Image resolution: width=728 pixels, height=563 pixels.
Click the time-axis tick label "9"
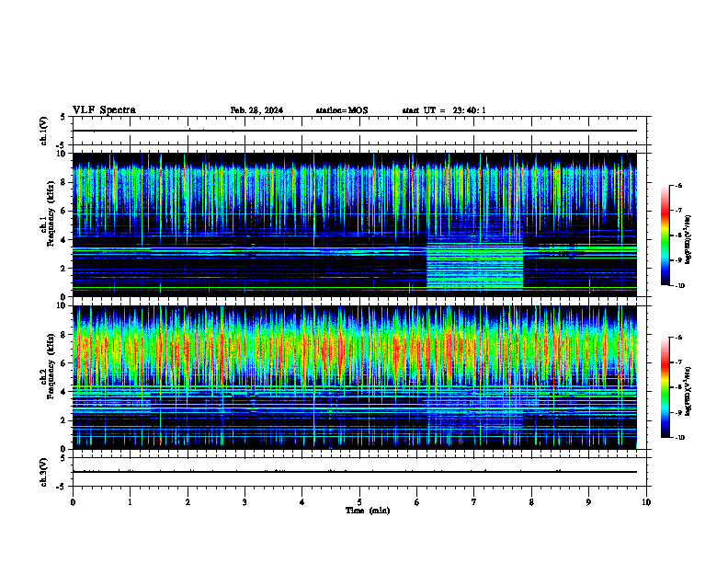[x=588, y=502]
